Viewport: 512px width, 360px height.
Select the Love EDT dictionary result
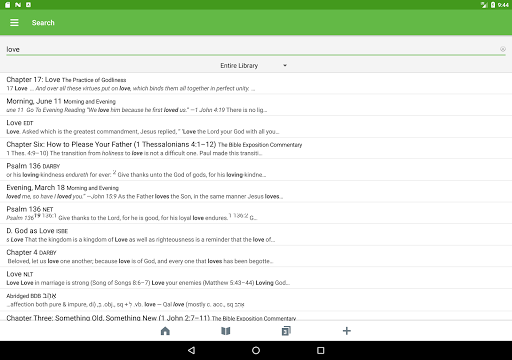click(256, 127)
